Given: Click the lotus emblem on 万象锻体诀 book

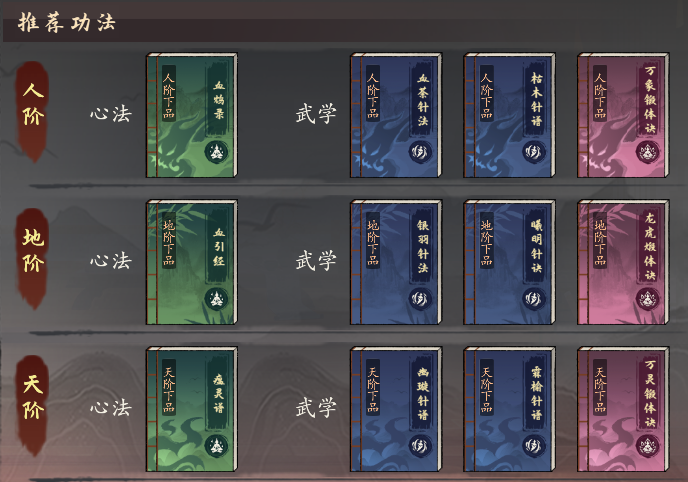Looking at the screenshot, I should point(648,152).
